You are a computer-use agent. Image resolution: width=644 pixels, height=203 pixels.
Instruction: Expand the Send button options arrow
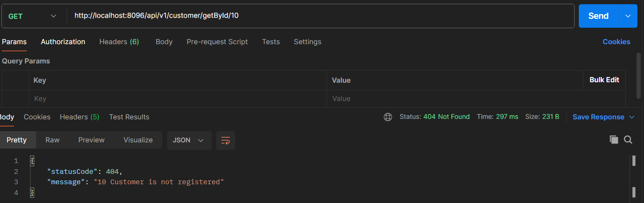[x=628, y=16]
